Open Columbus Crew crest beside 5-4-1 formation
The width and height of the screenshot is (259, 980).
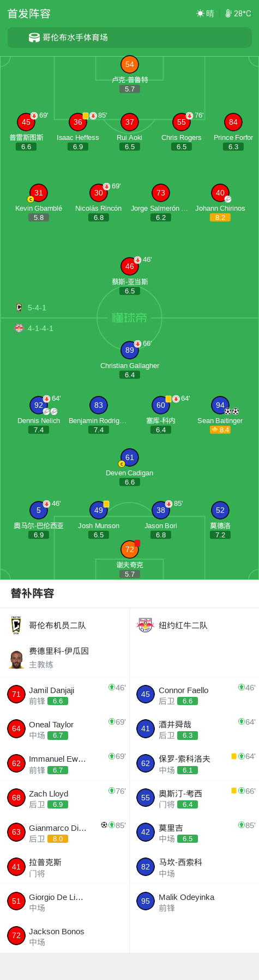coord(19,308)
